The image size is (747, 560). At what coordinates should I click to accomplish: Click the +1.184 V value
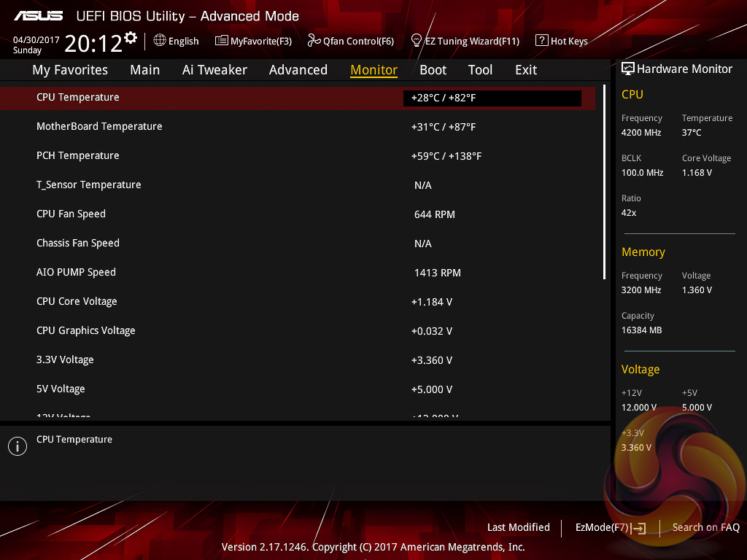click(432, 302)
